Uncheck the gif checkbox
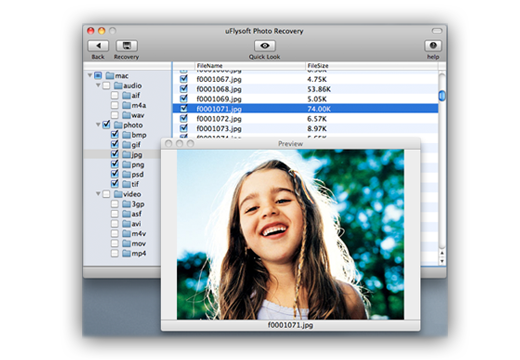520x360 pixels. click(x=115, y=144)
